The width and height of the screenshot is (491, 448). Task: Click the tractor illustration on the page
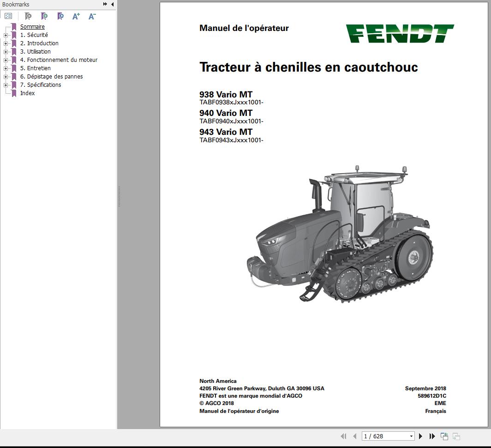pyautogui.click(x=340, y=235)
